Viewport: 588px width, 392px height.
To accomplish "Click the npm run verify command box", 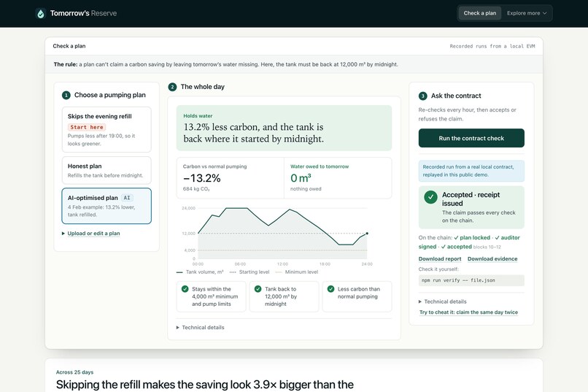I will point(471,280).
